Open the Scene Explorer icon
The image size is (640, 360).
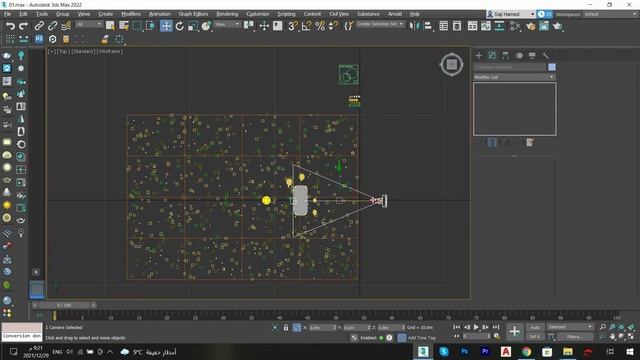444,27
